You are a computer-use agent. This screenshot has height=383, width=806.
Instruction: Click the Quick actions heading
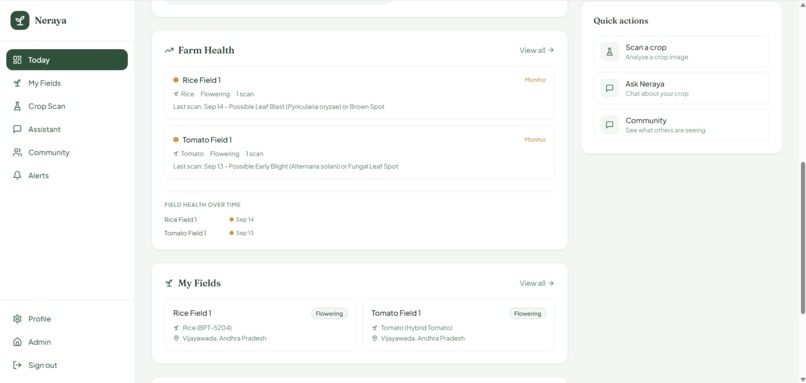[x=620, y=21]
